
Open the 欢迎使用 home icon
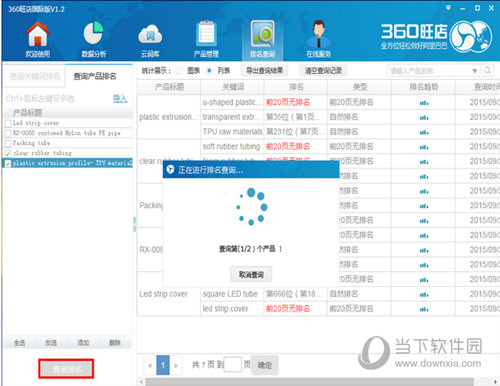[38, 39]
